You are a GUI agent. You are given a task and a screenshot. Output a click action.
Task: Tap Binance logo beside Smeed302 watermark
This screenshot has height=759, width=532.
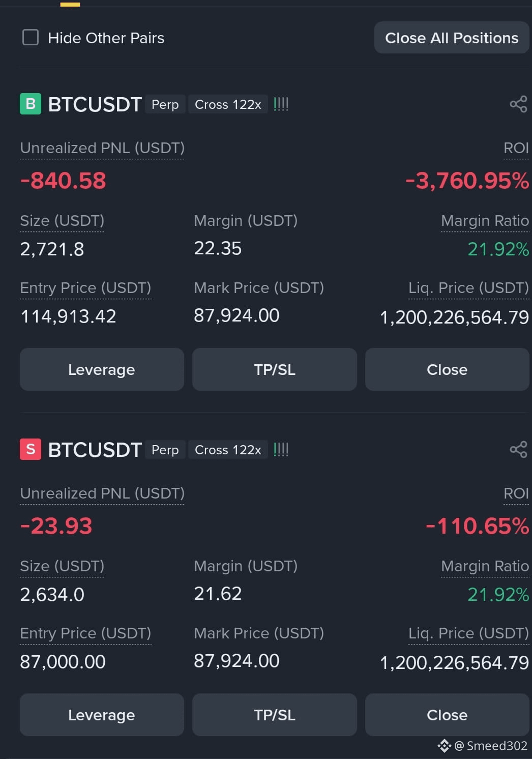coord(444,746)
